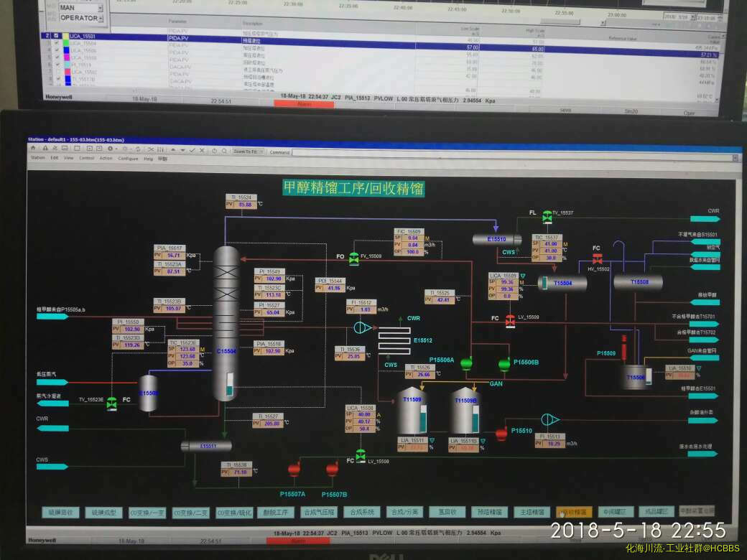Select pump P15507A icon
Image resolution: width=747 pixels, height=560 pixels.
click(x=294, y=470)
